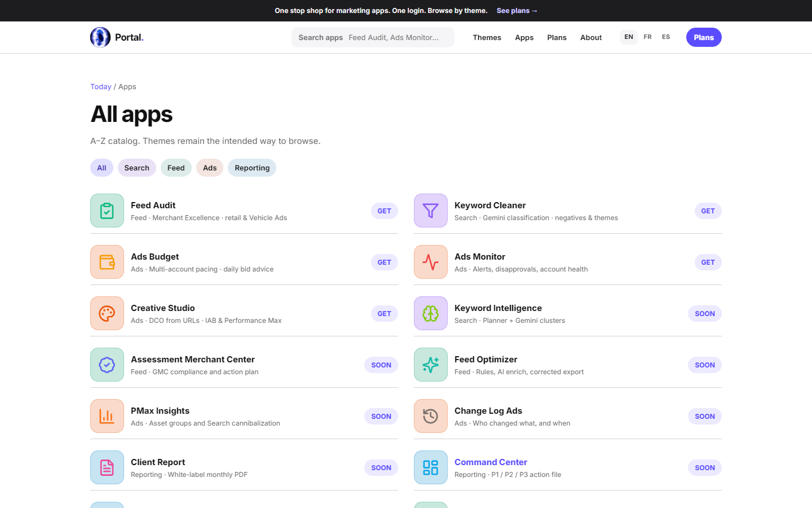Open the Feed Audit clipboard icon
This screenshot has height=508, width=812.
107,211
